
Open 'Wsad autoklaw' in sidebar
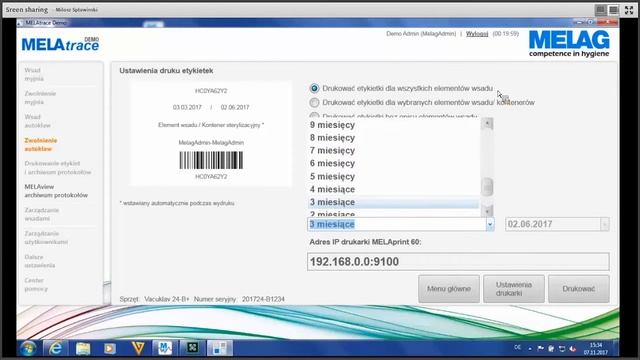coord(38,121)
